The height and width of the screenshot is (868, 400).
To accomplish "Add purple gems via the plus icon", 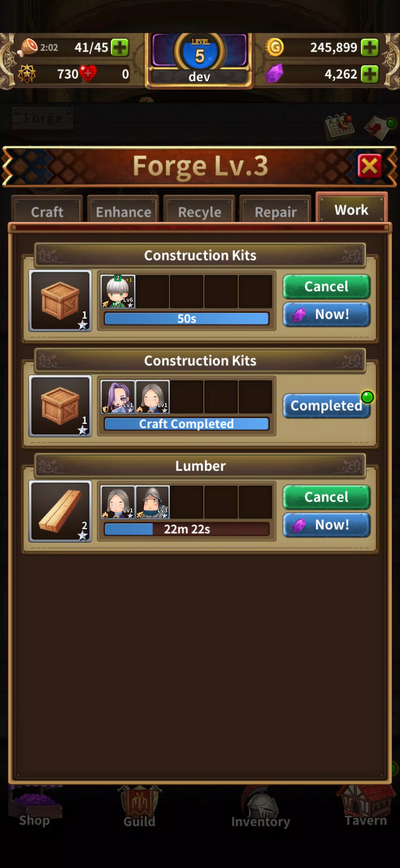I will 370,74.
